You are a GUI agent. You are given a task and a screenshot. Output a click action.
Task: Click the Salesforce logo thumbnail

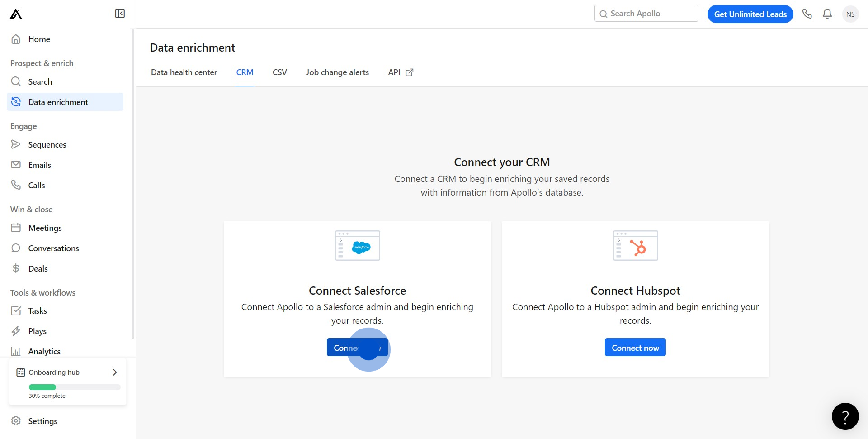coord(358,246)
